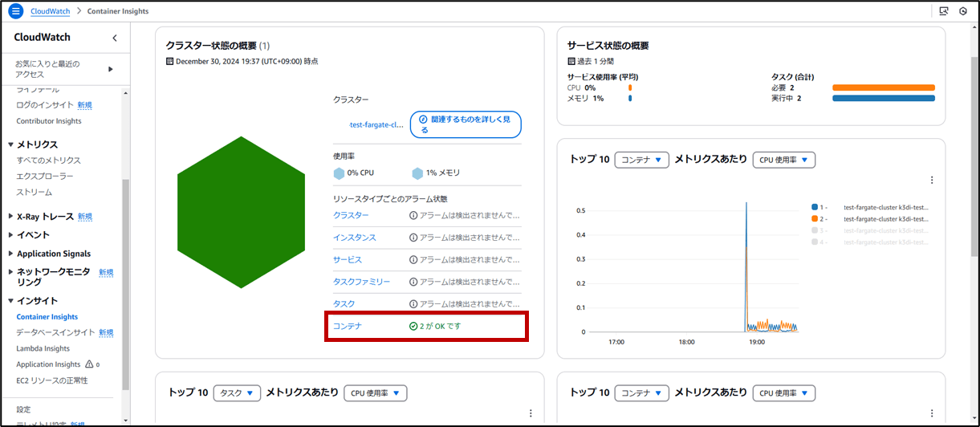Open the タスクファミリー alarm state link
The image size is (980, 427).
(362, 282)
